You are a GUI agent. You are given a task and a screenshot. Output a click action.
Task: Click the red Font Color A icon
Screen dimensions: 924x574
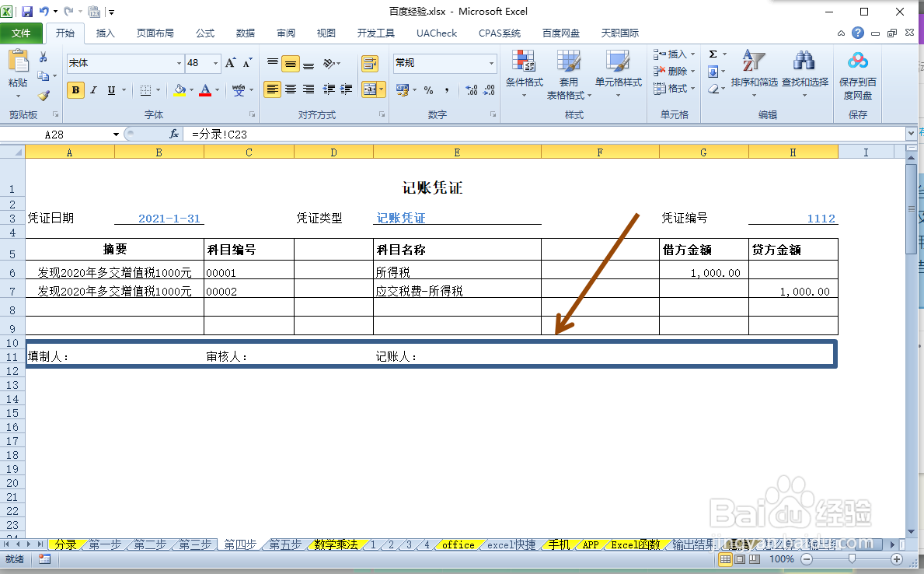(x=205, y=90)
